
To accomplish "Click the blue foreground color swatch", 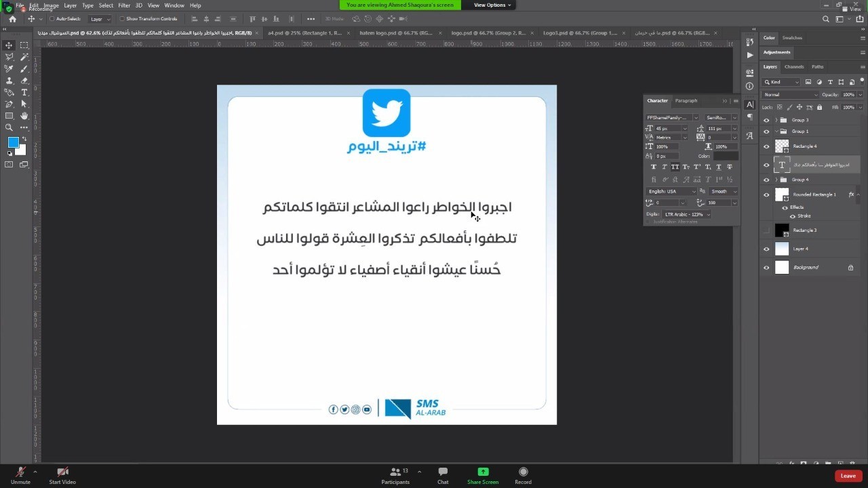I will click(x=13, y=142).
